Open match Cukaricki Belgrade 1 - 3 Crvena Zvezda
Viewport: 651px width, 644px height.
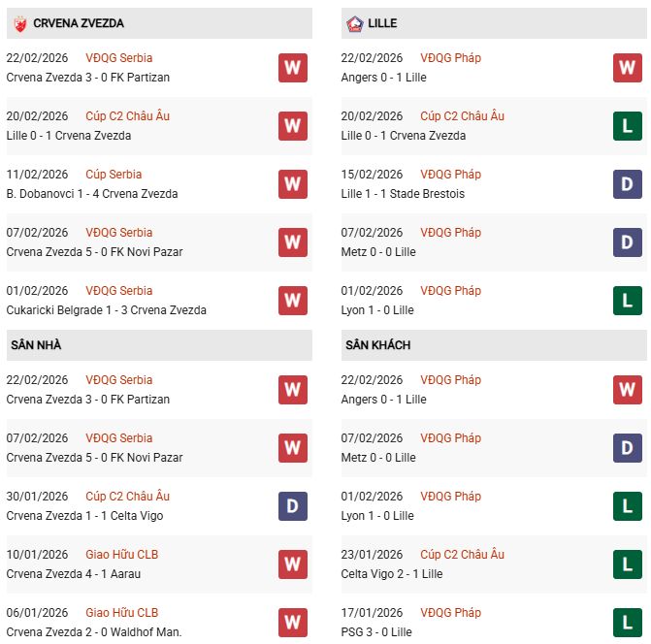point(106,310)
